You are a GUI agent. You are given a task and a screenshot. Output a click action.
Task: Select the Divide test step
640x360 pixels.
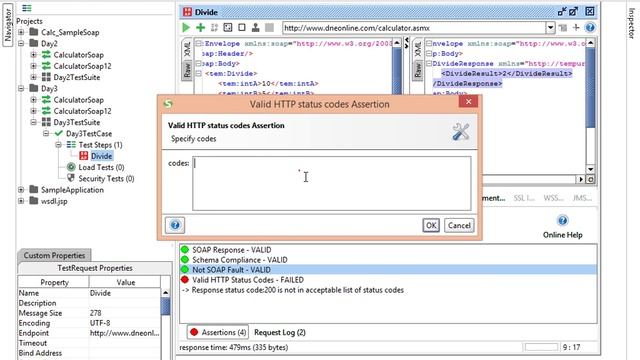[x=101, y=156]
